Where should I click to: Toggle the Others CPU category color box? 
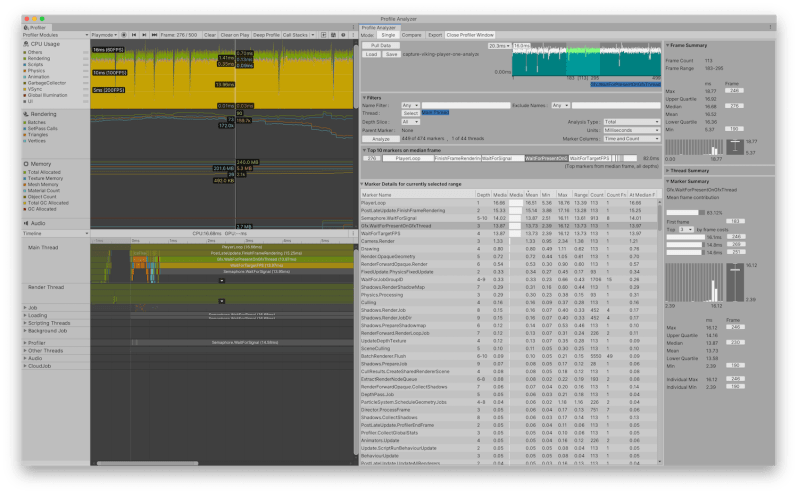24,52
